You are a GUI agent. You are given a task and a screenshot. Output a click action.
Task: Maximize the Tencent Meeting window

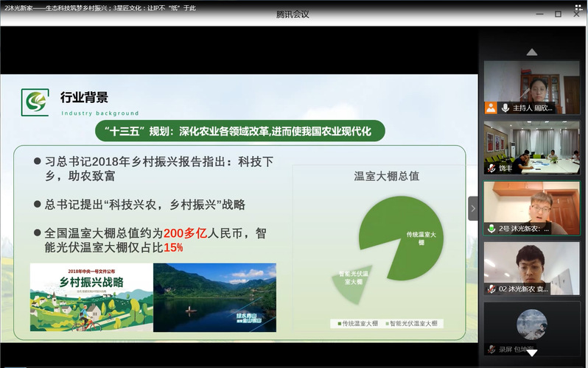(x=558, y=13)
